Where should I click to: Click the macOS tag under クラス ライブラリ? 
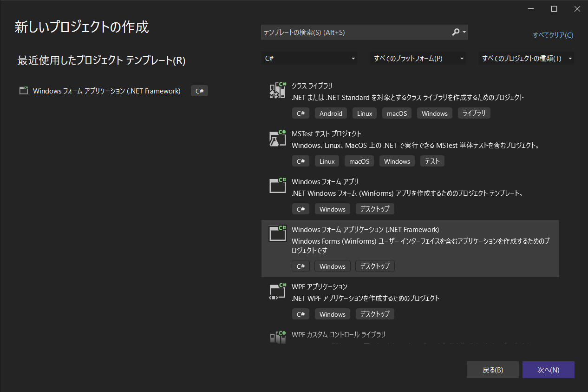[x=397, y=113]
